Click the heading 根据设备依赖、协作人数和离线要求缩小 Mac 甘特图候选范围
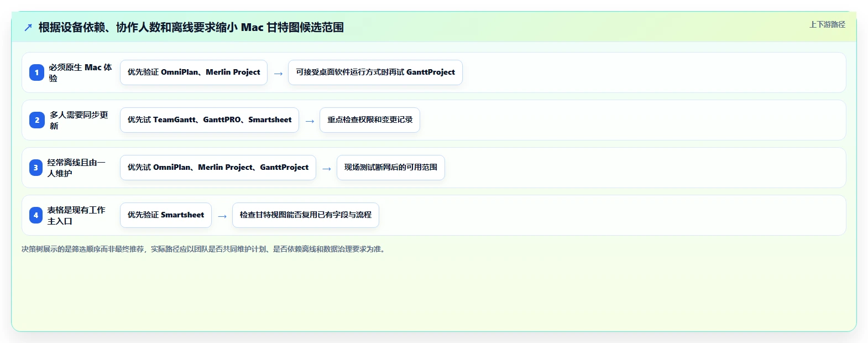 tap(191, 27)
